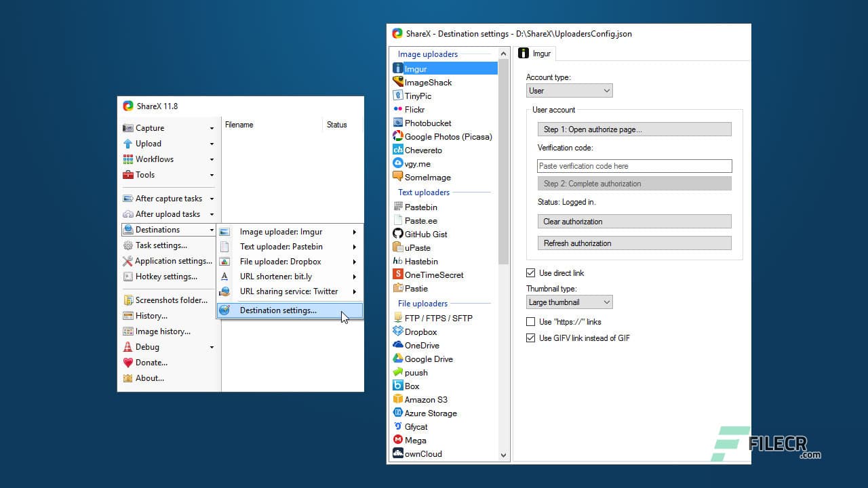This screenshot has height=488, width=868.
Task: Click the Flickr image uploader icon
Action: click(x=399, y=109)
